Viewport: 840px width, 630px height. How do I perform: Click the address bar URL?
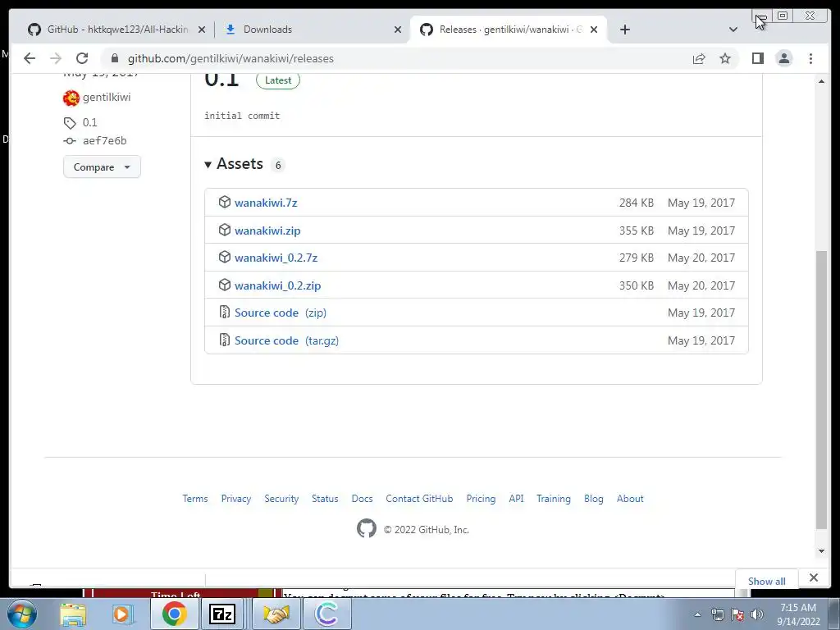231,58
